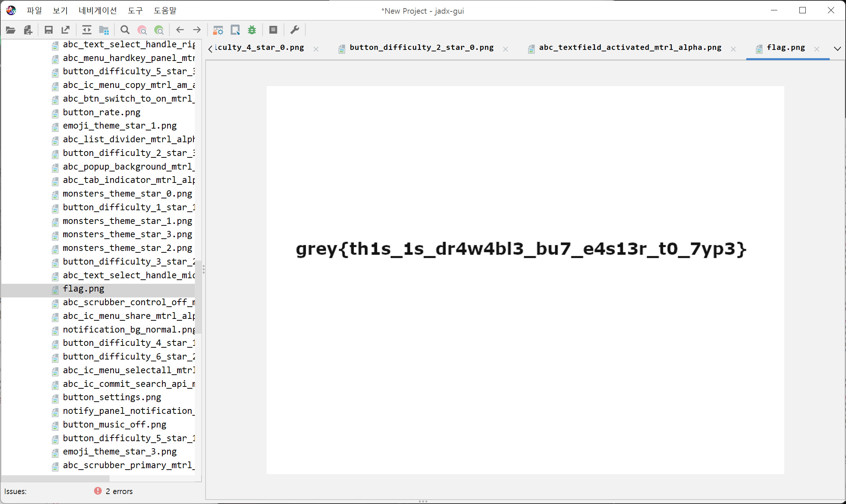
Task: Open the 파일 menu
Action: tap(34, 11)
